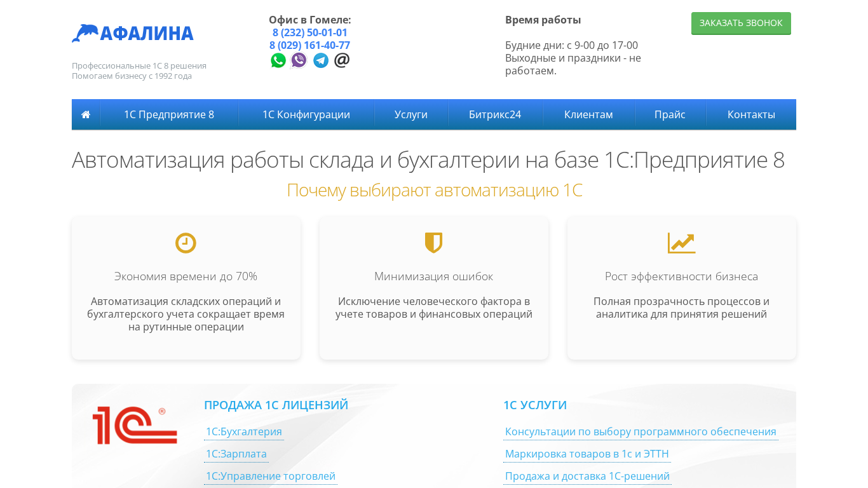Click the ПРОДАЖА 1С ЛИЦЕНЗИЙ heading
This screenshot has width=868, height=488.
pos(276,405)
